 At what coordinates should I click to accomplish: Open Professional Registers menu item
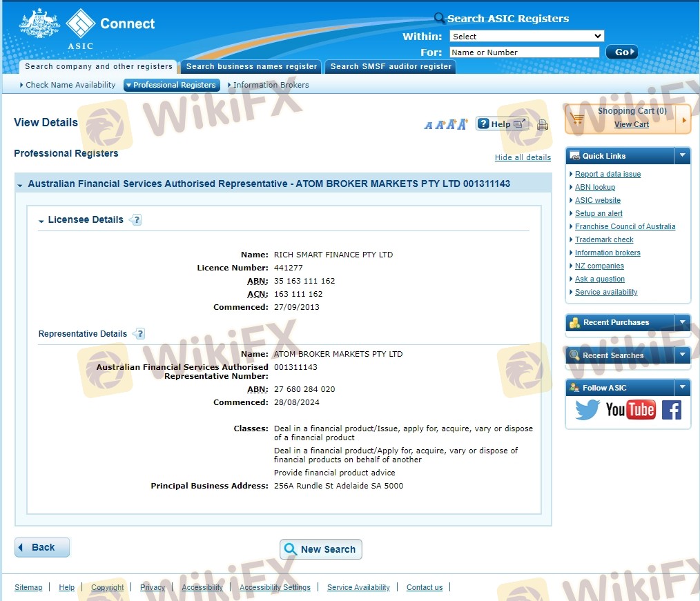[x=171, y=85]
